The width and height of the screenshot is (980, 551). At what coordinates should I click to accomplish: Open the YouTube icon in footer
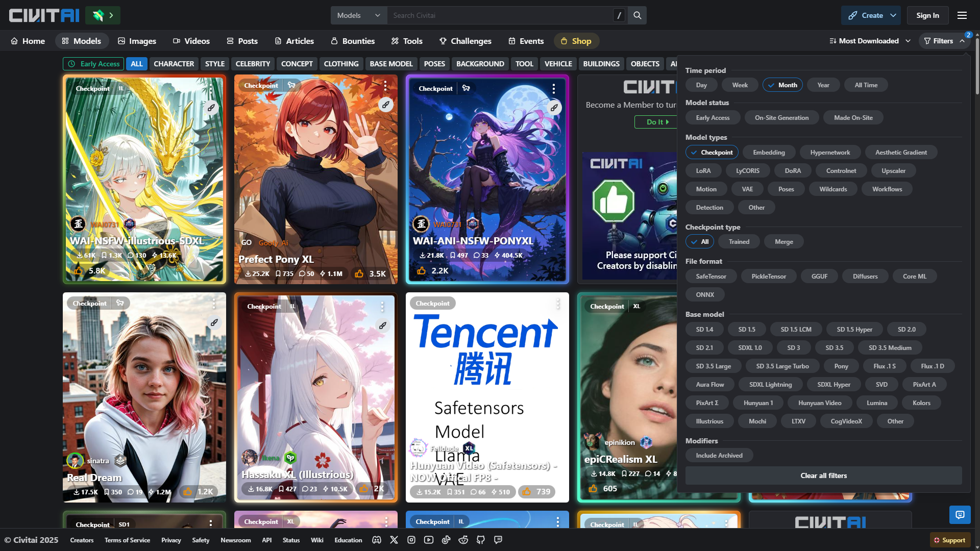(429, 540)
